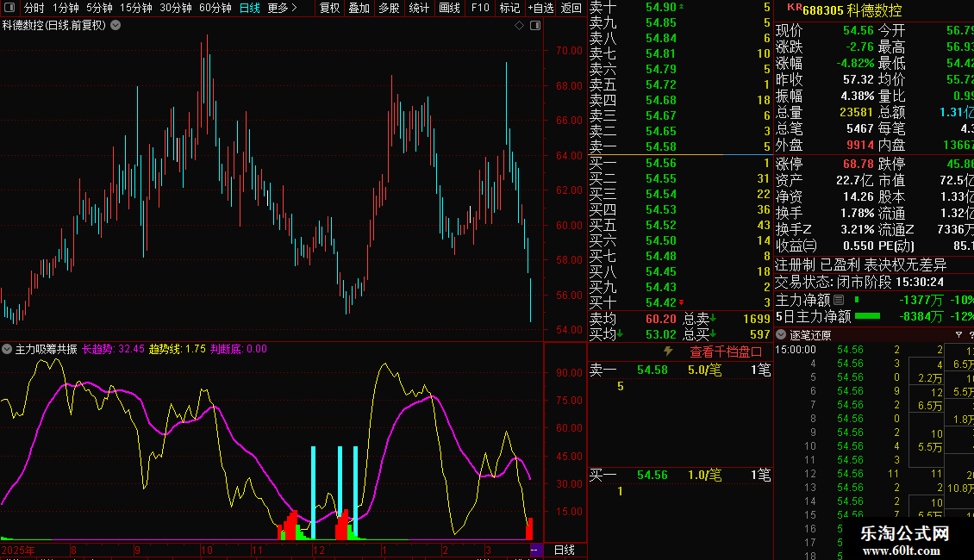This screenshot has width=974, height=560.
Task: Open 统计 statistics tool
Action: (419, 8)
